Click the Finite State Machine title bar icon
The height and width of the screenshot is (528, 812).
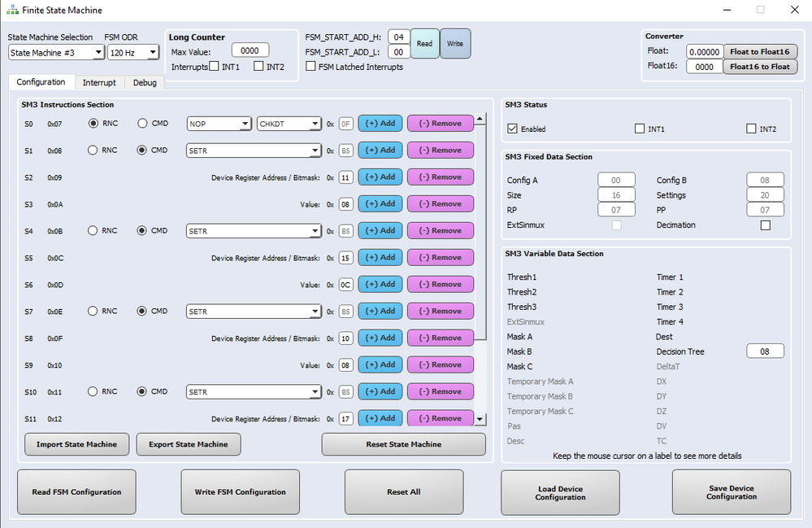pyautogui.click(x=12, y=10)
